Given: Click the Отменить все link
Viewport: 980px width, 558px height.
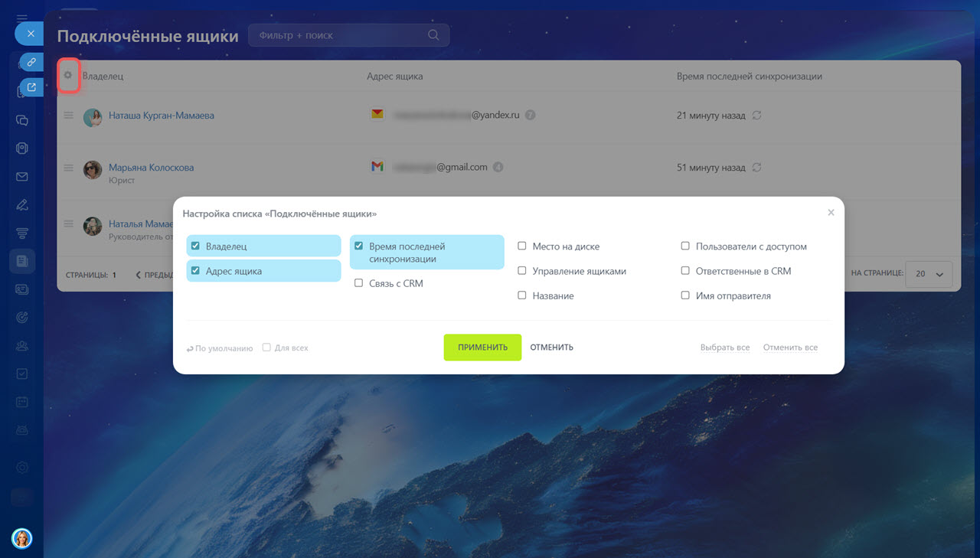Looking at the screenshot, I should 790,348.
